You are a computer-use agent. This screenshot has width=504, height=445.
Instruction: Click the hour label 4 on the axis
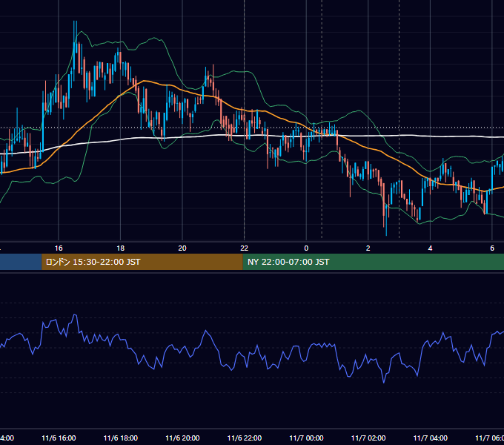pyautogui.click(x=430, y=248)
